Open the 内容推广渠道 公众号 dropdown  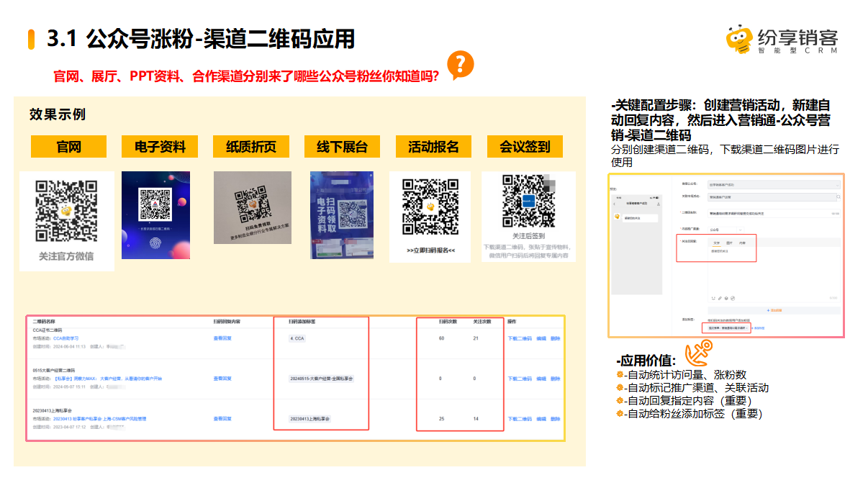tap(725, 230)
